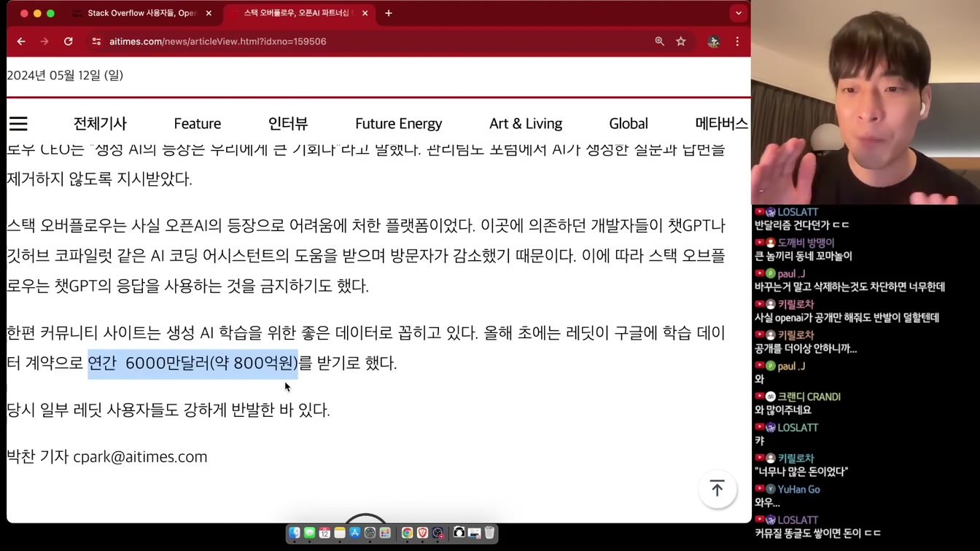Open Brave browser from the Dock
The height and width of the screenshot is (551, 980).
[422, 533]
